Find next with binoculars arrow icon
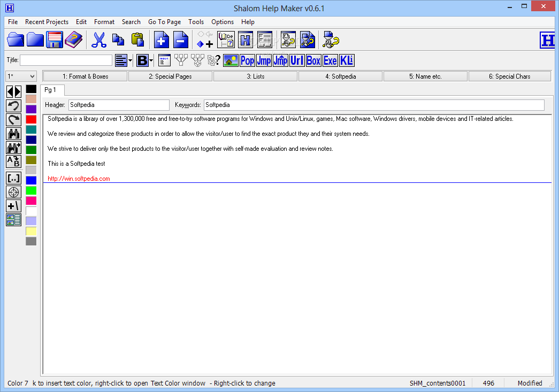 [x=13, y=148]
